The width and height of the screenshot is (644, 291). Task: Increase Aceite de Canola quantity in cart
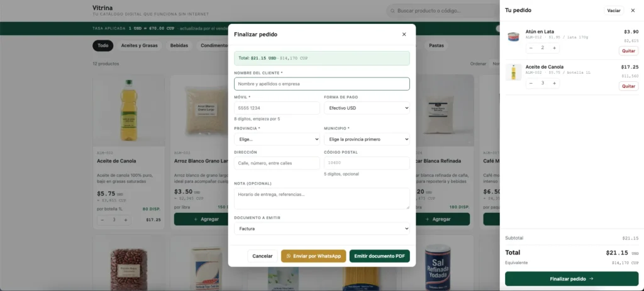pos(554,83)
